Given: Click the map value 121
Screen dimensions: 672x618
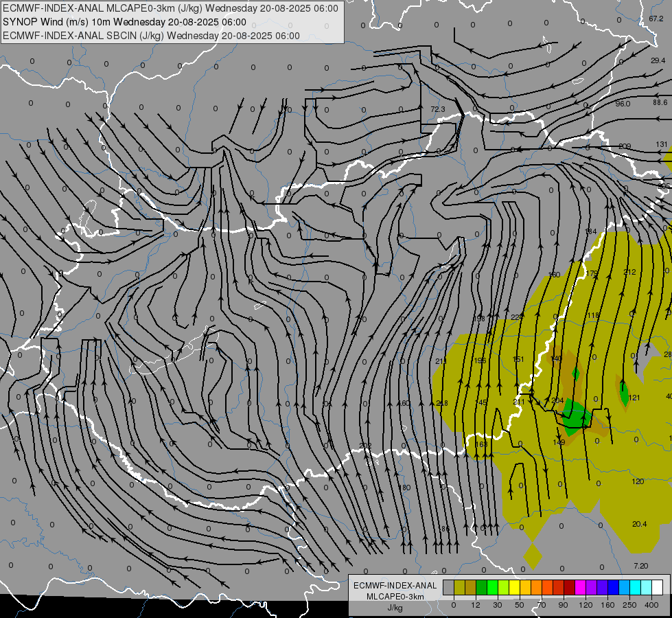Looking at the screenshot, I should click(x=634, y=398).
